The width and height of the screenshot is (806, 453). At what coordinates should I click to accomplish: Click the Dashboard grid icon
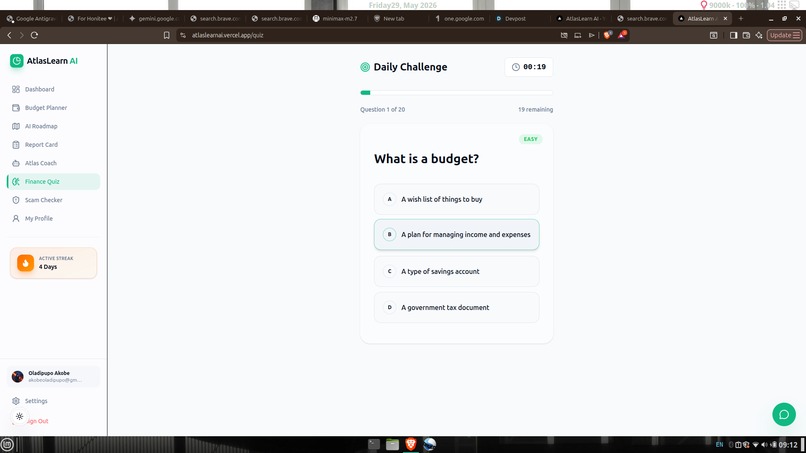[x=16, y=89]
